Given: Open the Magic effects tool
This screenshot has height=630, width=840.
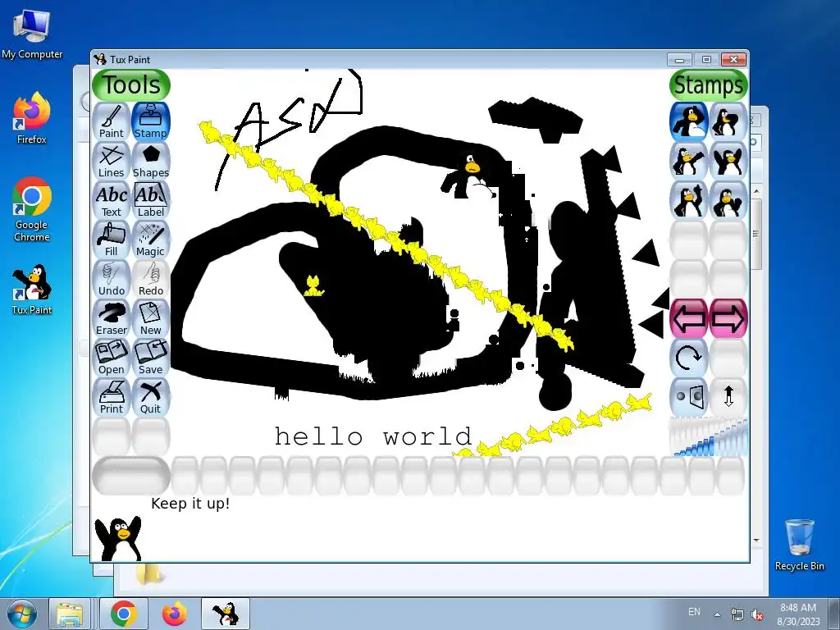Looking at the screenshot, I should (151, 240).
